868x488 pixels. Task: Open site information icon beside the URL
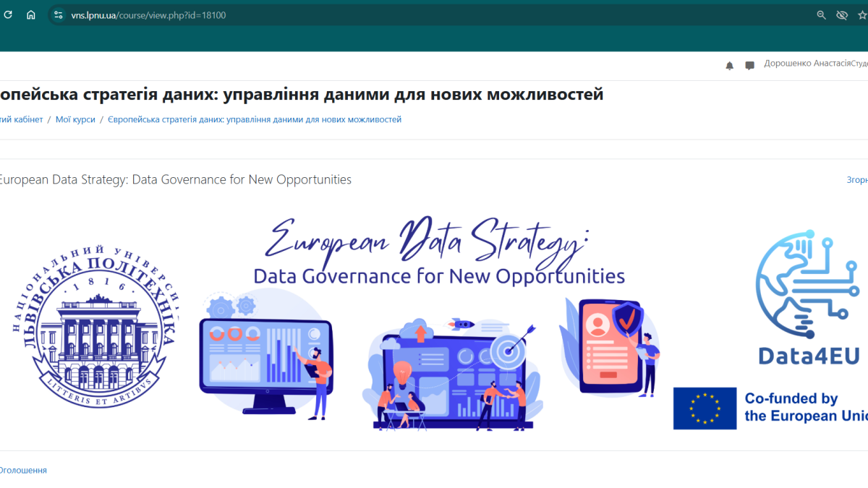click(x=59, y=14)
